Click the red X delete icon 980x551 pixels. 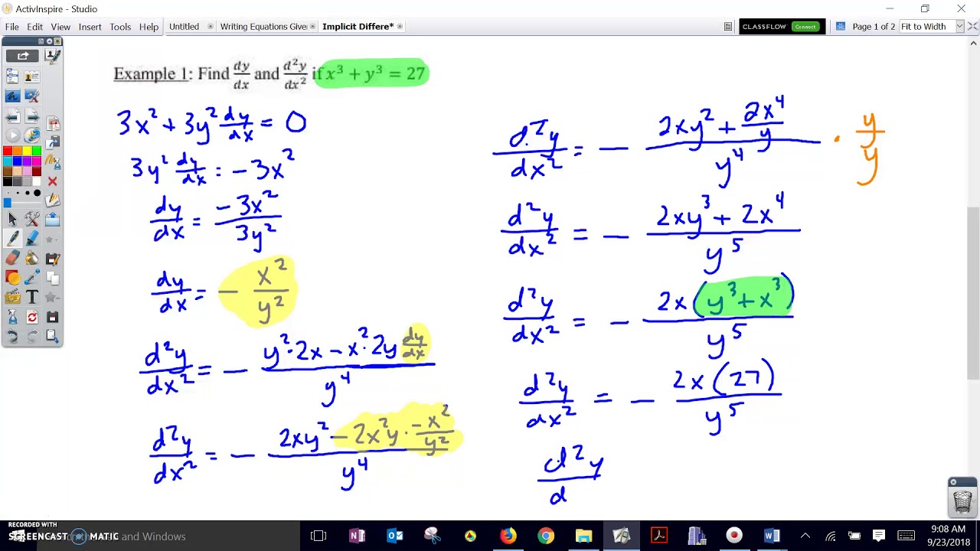tap(53, 181)
